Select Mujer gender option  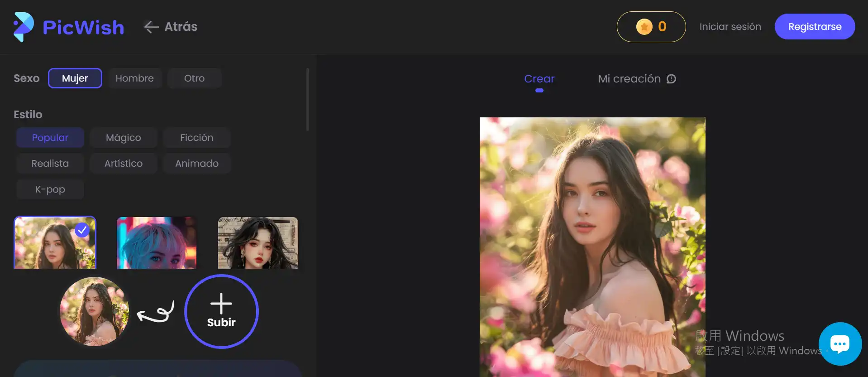pyautogui.click(x=75, y=78)
